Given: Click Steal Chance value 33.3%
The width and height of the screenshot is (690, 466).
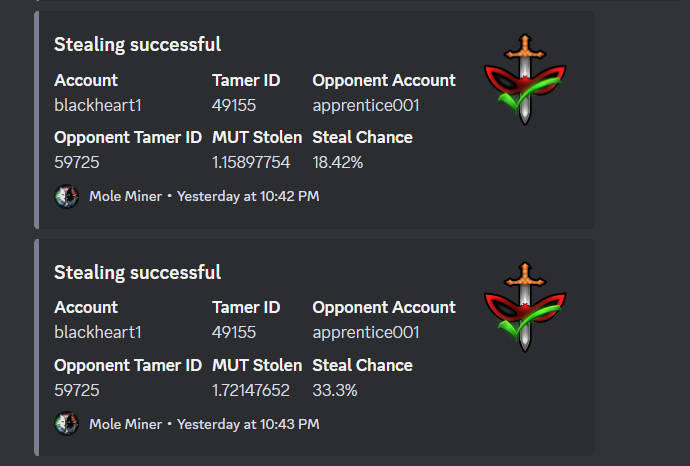Looking at the screenshot, I should click(334, 390).
